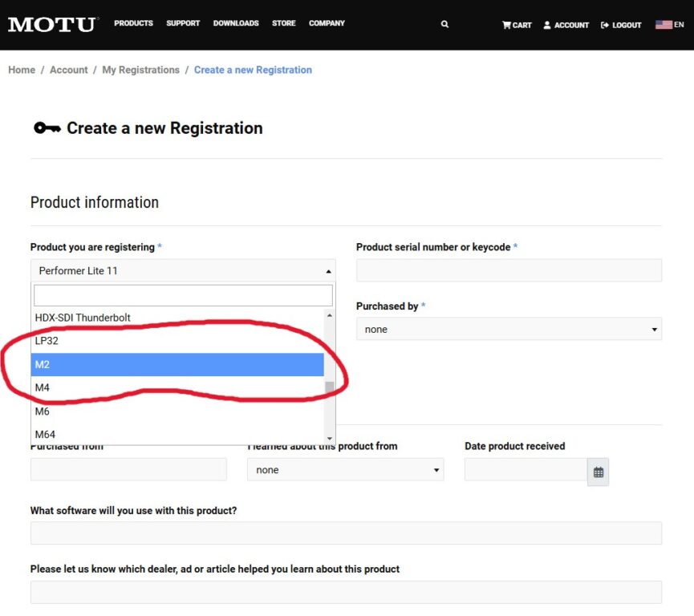The image size is (694, 616).
Task: Open the Account user menu
Action: [x=566, y=25]
